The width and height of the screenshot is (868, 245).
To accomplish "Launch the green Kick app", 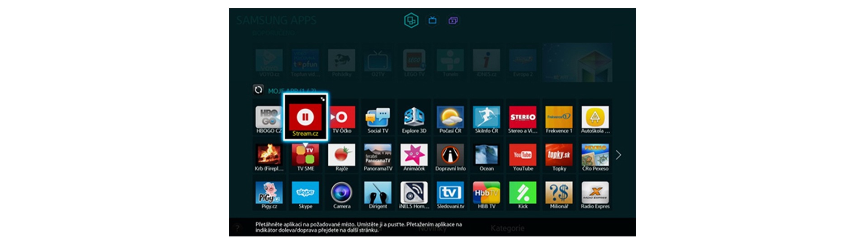I will 523,195.
